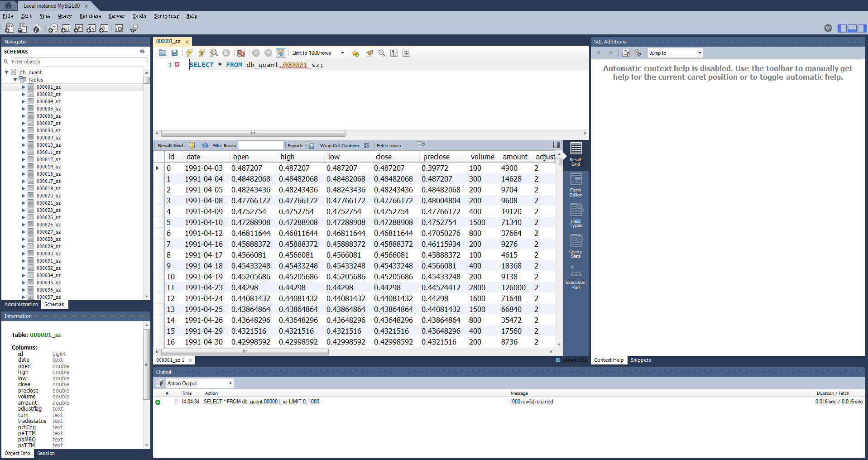Viewport: 868px width, 460px height.
Task: Expand the 000025_sz table node
Action: pos(24,217)
